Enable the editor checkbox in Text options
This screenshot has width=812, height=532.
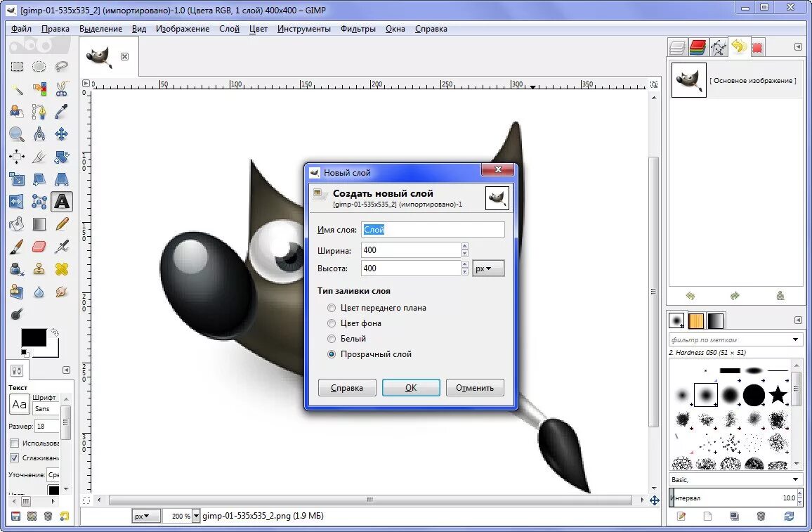pyautogui.click(x=15, y=443)
